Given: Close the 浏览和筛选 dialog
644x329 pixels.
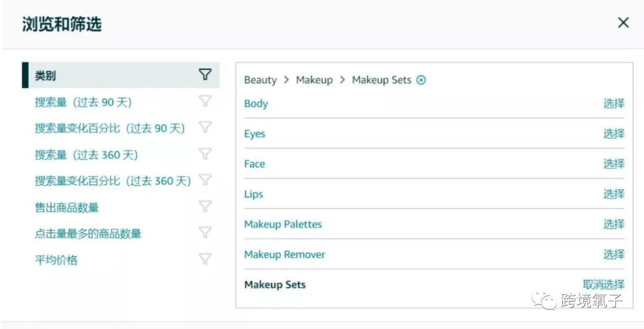Looking at the screenshot, I should tap(623, 23).
